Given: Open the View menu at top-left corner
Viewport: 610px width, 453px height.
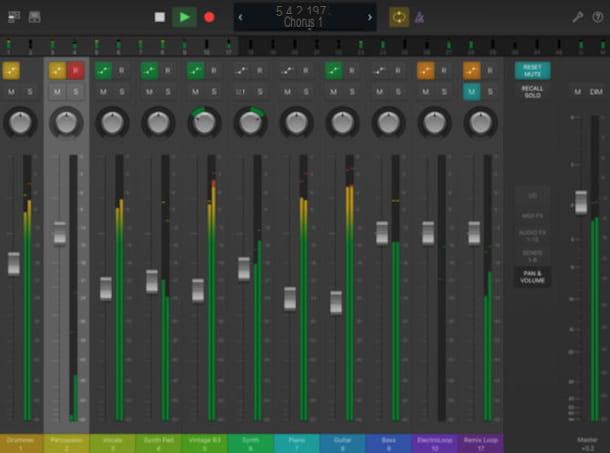Looking at the screenshot, I should tap(12, 17).
